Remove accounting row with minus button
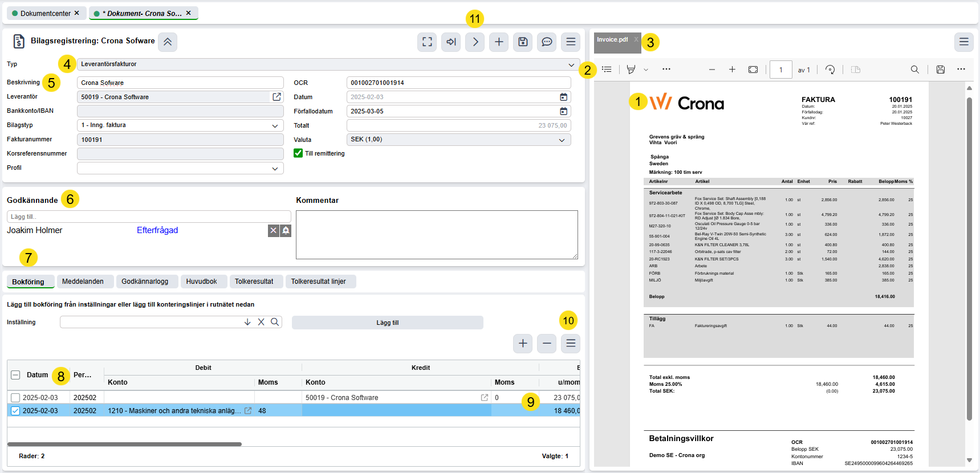The image size is (980, 473). 547,343
